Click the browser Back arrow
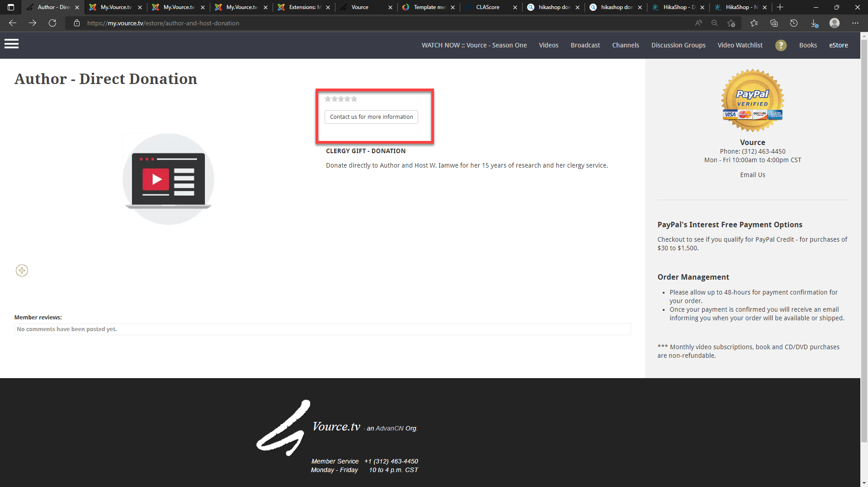Viewport: 868px width, 487px height. point(13,23)
